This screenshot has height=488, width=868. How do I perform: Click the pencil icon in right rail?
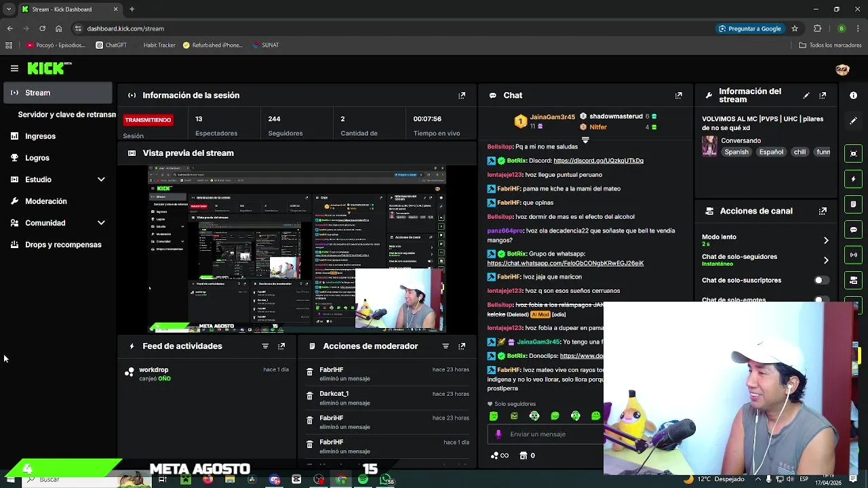853,121
